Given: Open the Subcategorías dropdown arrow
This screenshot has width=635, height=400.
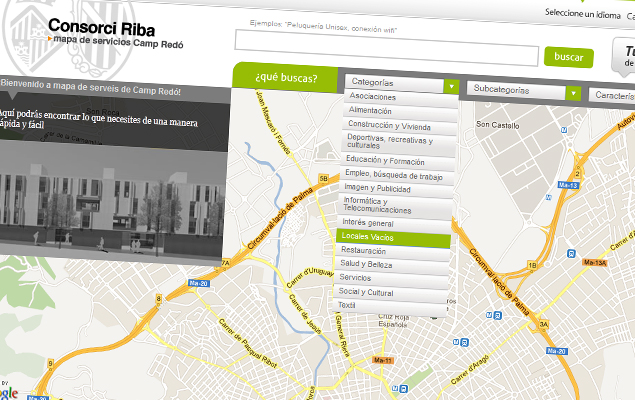Looking at the screenshot, I should point(573,94).
